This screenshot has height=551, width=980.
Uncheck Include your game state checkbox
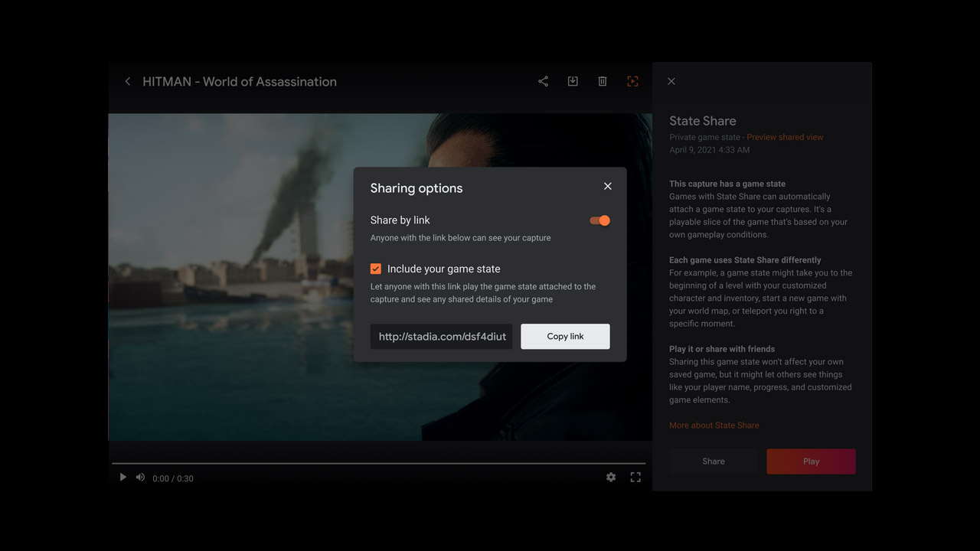[376, 269]
